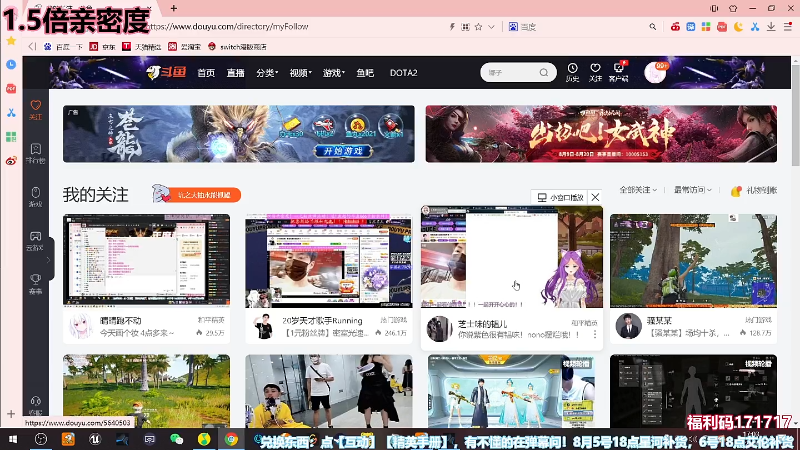
Task: Open the 京东 bookmark
Action: (102, 46)
